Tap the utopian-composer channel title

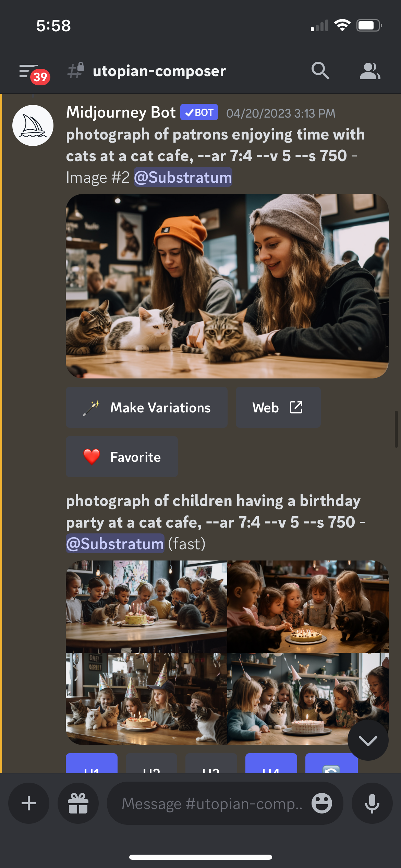tap(159, 71)
